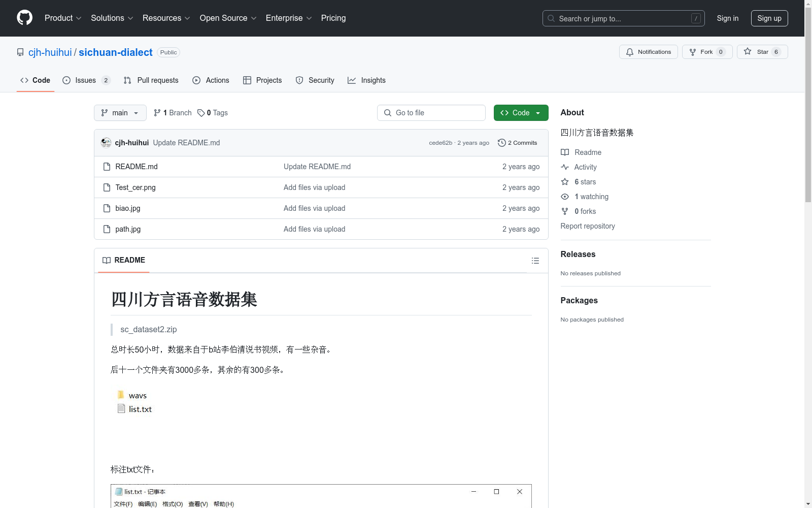Open the README outline list icon

tap(535, 261)
